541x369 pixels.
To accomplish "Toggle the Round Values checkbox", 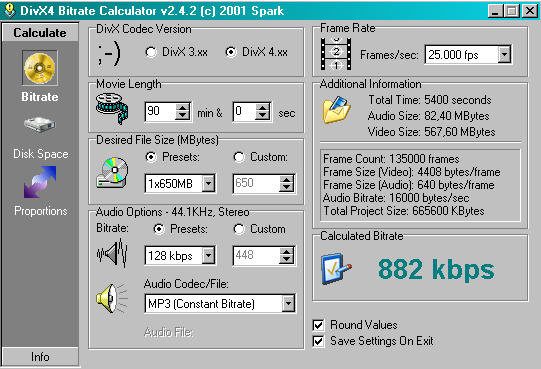I will click(356, 325).
